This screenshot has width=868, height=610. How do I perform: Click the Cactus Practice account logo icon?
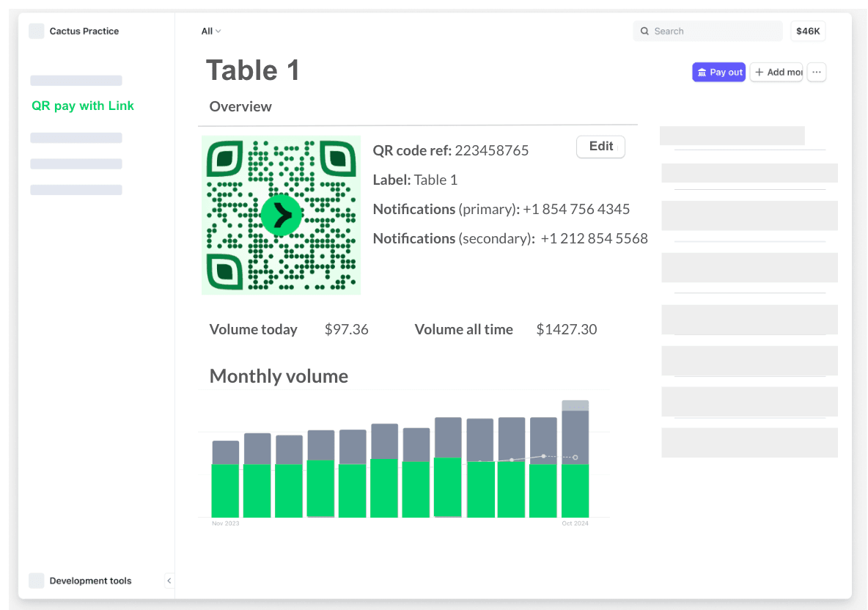click(x=37, y=31)
